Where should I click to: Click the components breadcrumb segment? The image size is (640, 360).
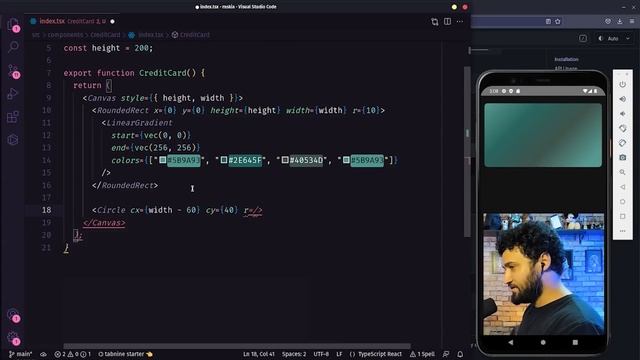click(x=65, y=35)
